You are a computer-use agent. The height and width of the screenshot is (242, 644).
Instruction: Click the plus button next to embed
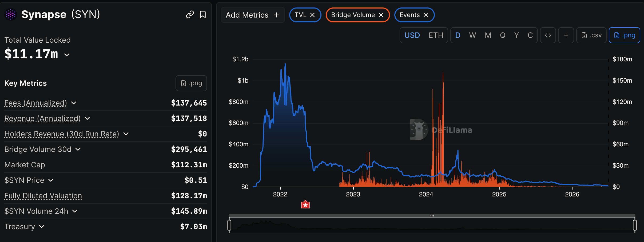[566, 35]
